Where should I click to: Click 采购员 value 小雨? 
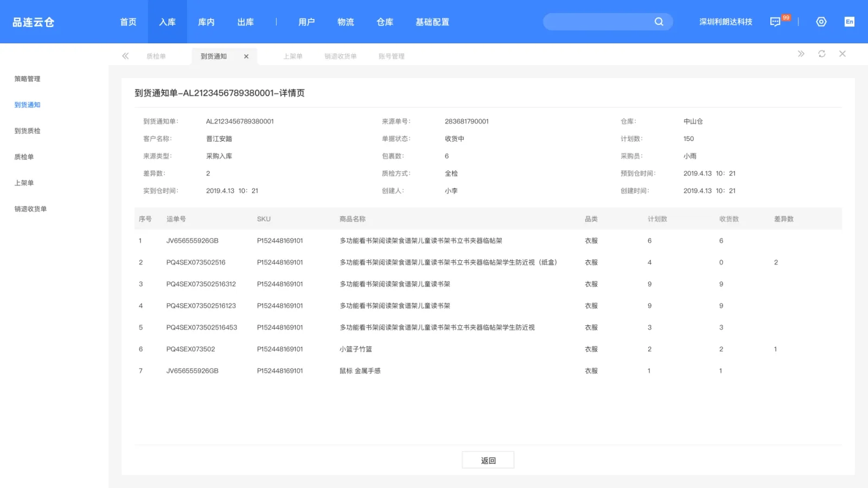690,156
